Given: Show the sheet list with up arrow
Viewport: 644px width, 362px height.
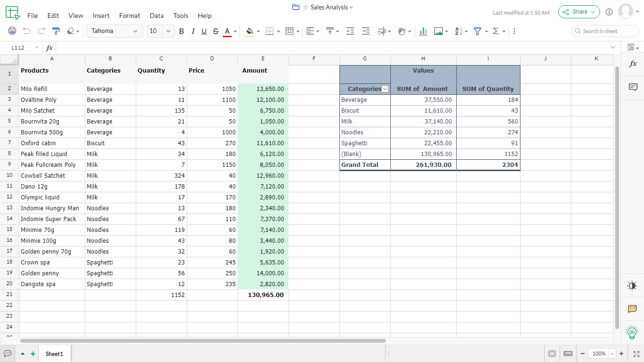Looking at the screenshot, I should pos(23,354).
